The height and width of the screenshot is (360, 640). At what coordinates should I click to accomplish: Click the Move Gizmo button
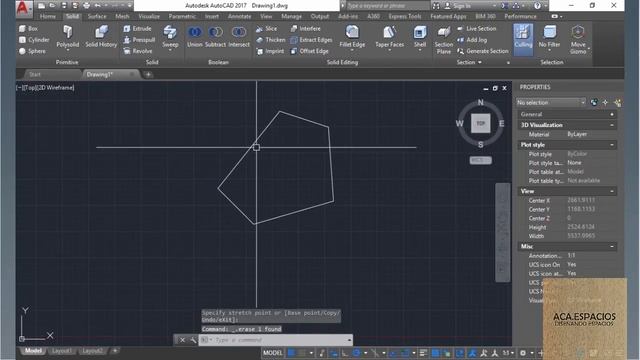point(578,39)
